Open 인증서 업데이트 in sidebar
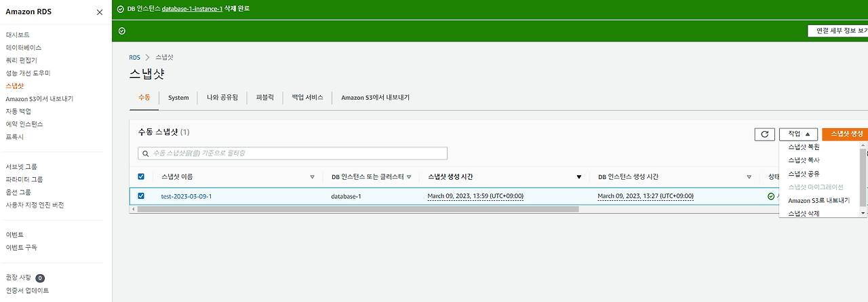868x302 pixels. (27, 290)
